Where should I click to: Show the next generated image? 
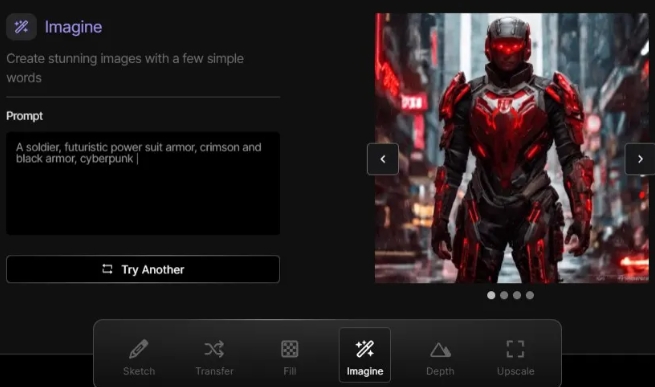click(640, 159)
